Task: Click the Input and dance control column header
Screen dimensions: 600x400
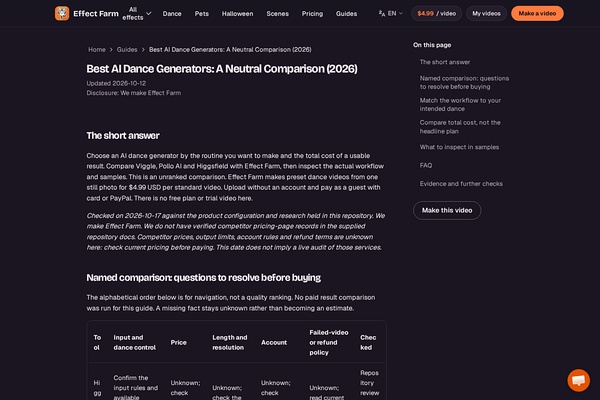Action: [x=134, y=342]
